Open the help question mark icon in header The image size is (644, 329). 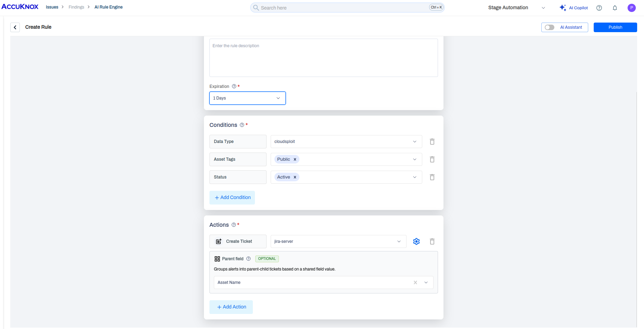click(599, 8)
